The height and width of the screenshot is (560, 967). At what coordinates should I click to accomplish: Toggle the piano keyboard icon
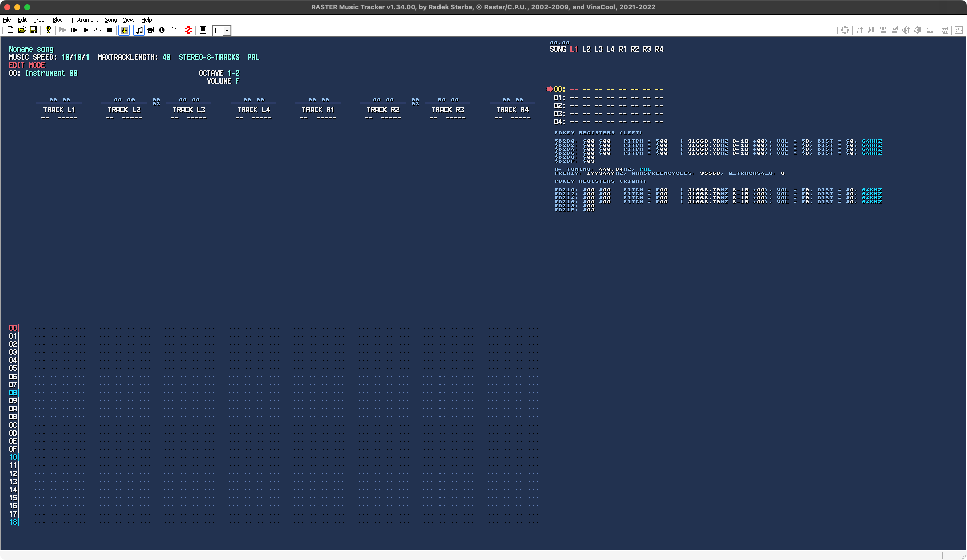(x=203, y=30)
